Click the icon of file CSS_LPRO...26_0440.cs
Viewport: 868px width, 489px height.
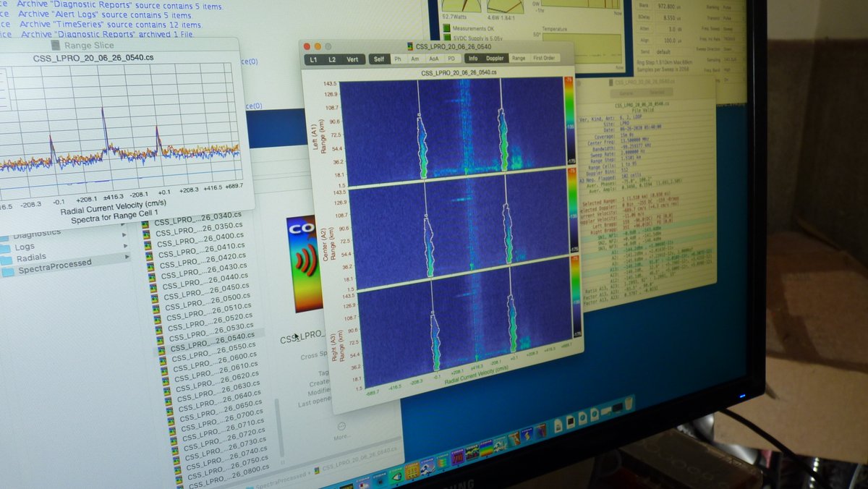154,289
